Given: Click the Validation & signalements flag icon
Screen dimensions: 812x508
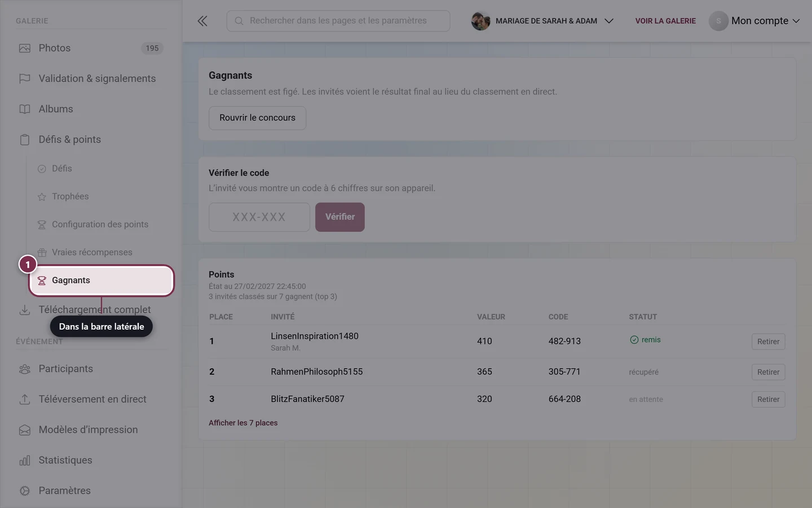Looking at the screenshot, I should click(x=25, y=79).
